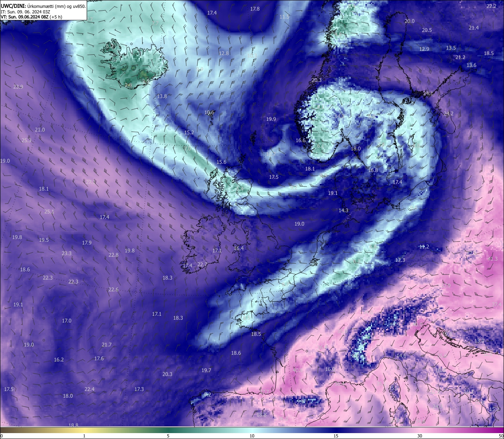
Task: Click the 15.6 value label
Action: click(x=221, y=162)
